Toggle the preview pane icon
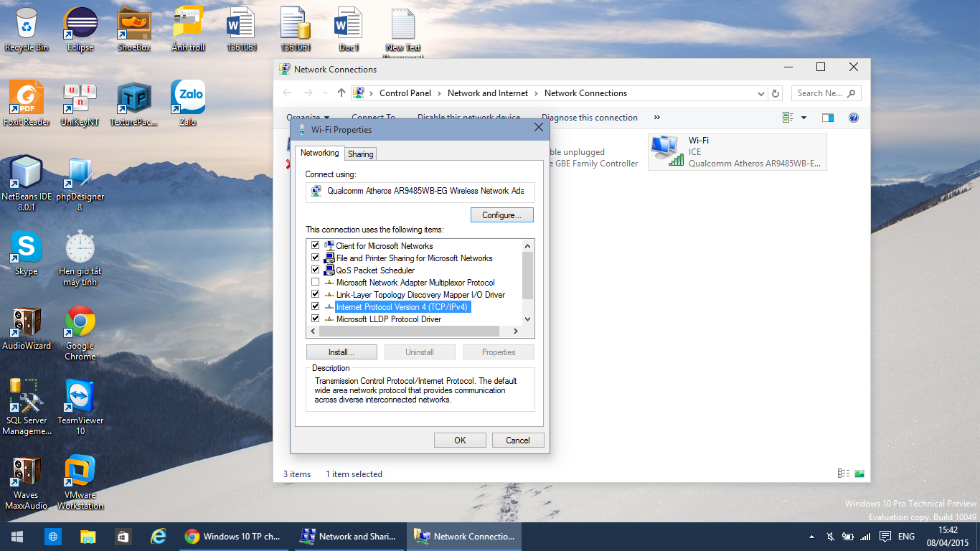The image size is (980, 551). click(x=828, y=118)
